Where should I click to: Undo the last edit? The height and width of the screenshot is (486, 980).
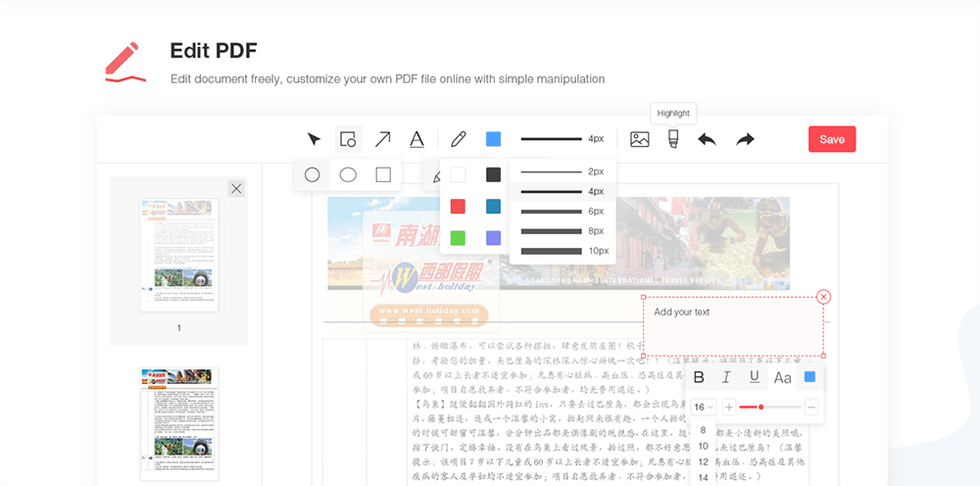pyautogui.click(x=707, y=139)
